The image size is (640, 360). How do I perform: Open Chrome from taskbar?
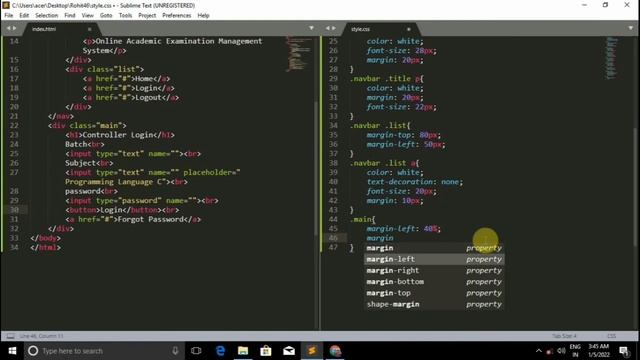click(x=335, y=351)
